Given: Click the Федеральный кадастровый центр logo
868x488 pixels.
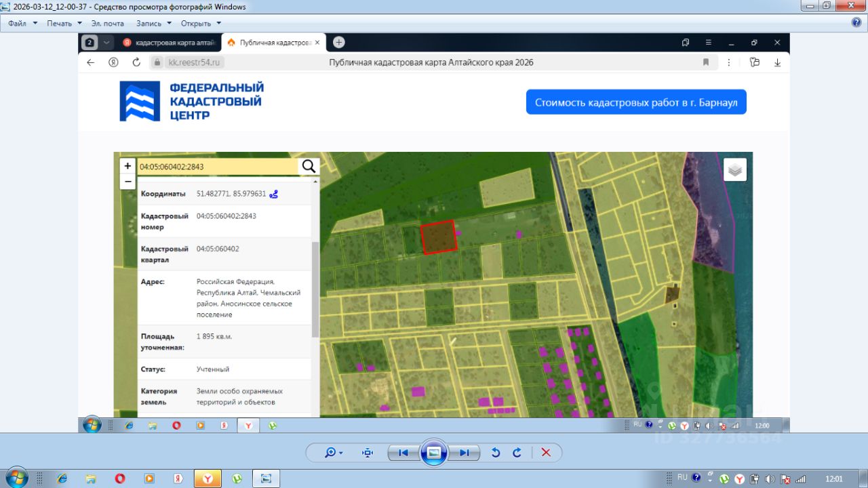Looking at the screenshot, I should (x=192, y=101).
